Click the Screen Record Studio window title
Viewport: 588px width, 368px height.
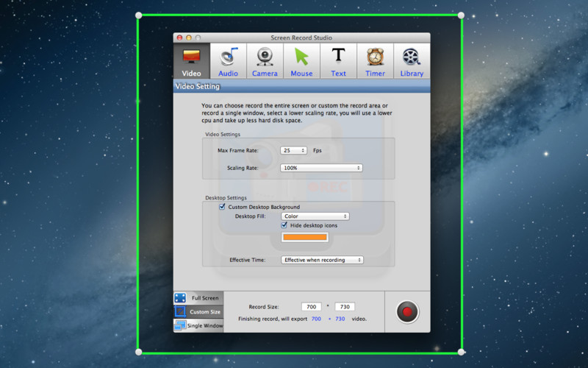click(301, 38)
